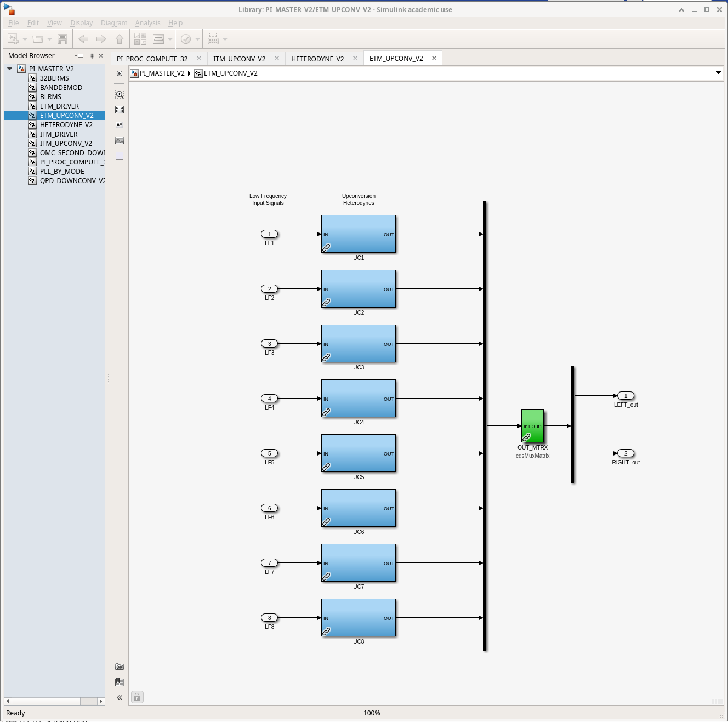Screen dimensions: 728x722
Task: Collapse the palette with double-chevron button
Action: click(120, 697)
